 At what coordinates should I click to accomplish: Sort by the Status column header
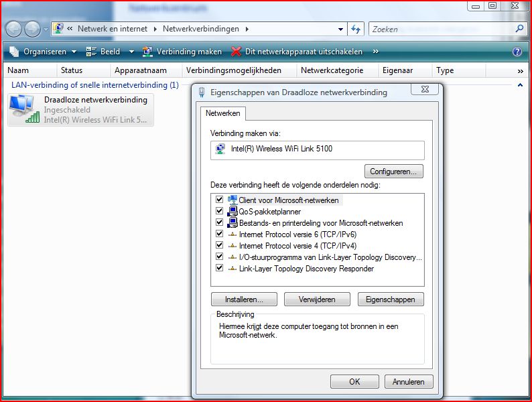pos(84,70)
